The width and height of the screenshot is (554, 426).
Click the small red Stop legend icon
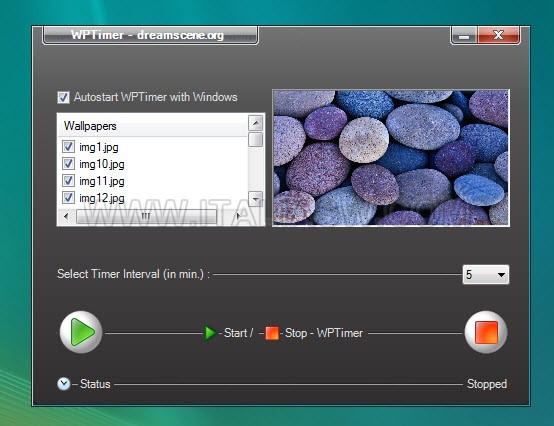272,333
